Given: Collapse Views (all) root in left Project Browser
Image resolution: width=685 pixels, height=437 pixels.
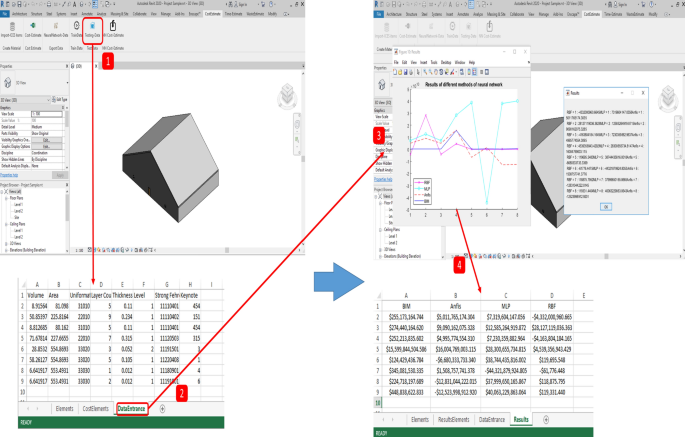Looking at the screenshot, I should pyautogui.click(x=2, y=191).
